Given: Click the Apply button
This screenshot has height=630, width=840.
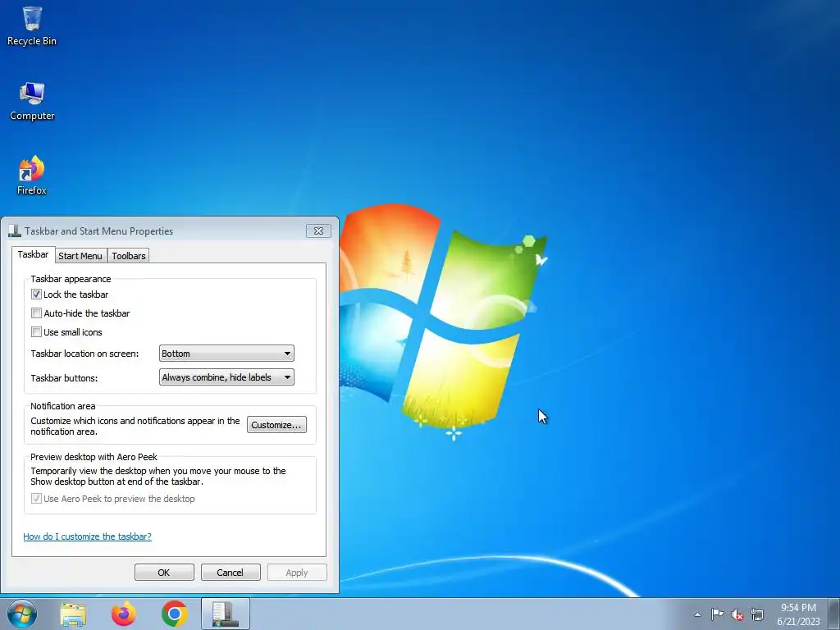Looking at the screenshot, I should 297,572.
